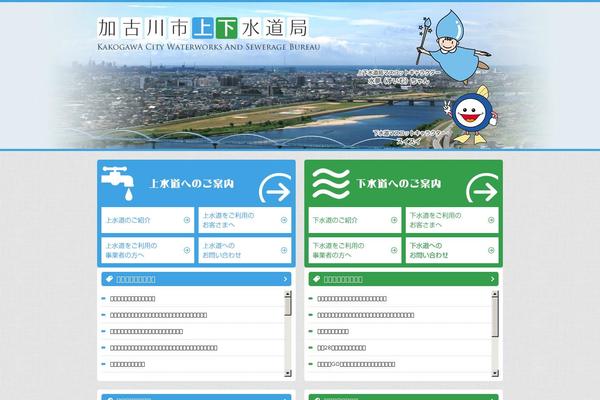Click plus icon on 下水道のご紹介
The image size is (600, 400).
tap(394, 220)
